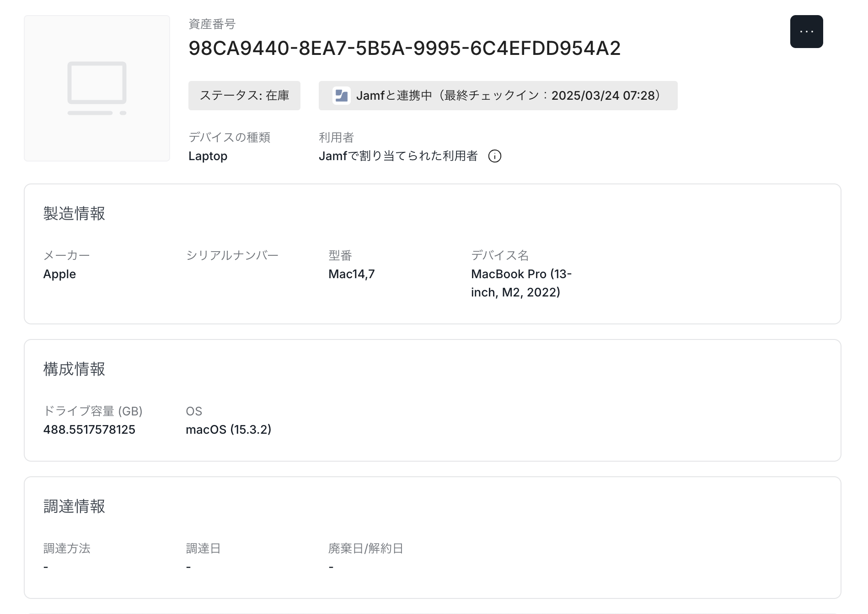Click the device name MacBook Pro value
The height and width of the screenshot is (614, 868).
(521, 283)
